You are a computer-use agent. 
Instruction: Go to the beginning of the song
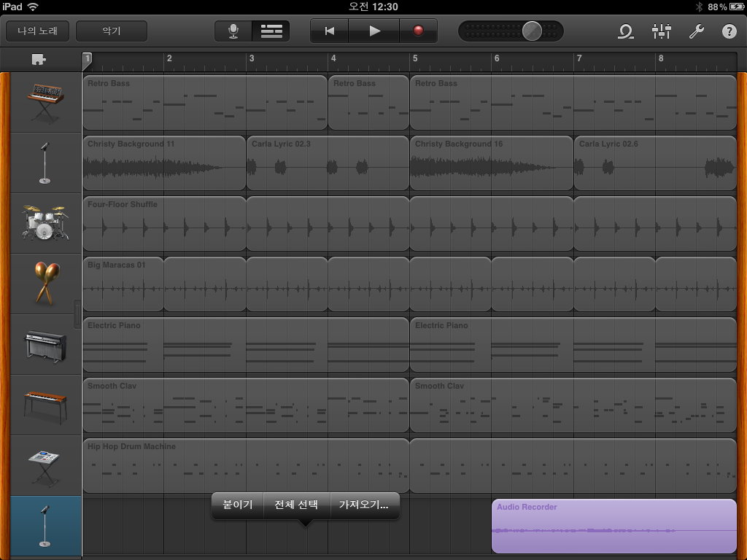point(329,31)
